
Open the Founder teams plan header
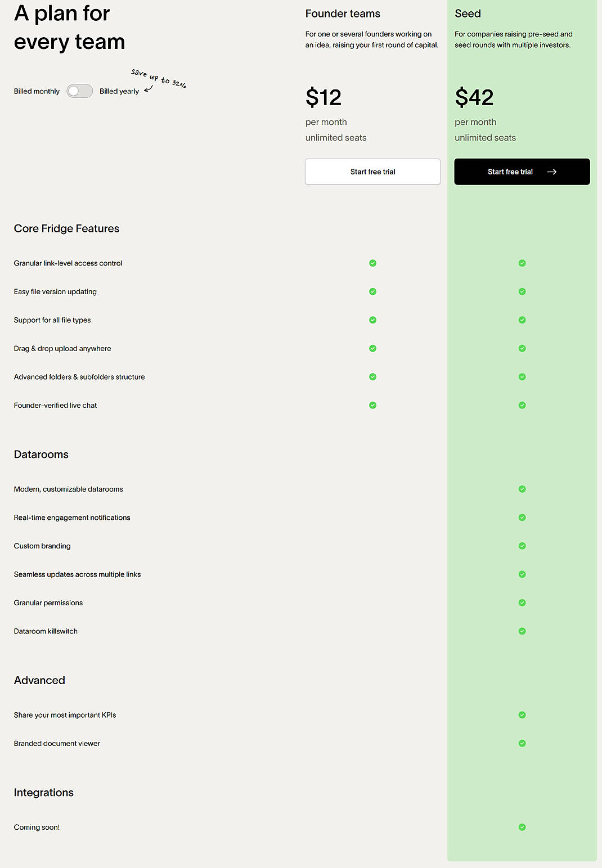[x=342, y=14]
